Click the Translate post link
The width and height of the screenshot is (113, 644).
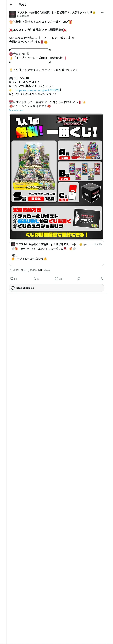16,110
